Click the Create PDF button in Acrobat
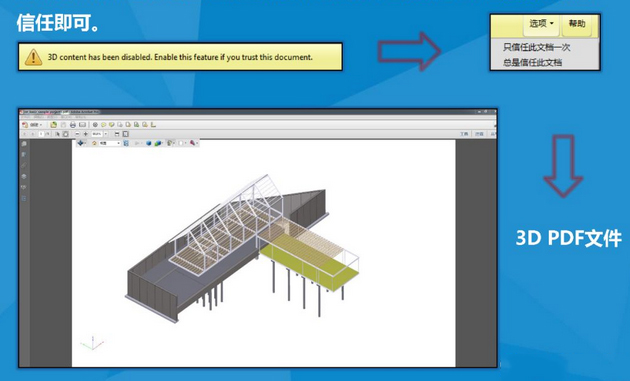 pos(32,125)
